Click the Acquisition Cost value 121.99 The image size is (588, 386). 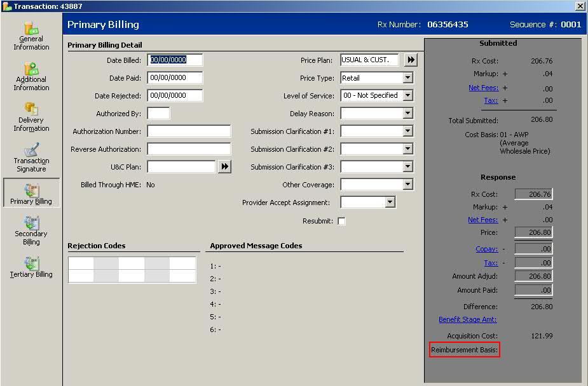click(542, 336)
